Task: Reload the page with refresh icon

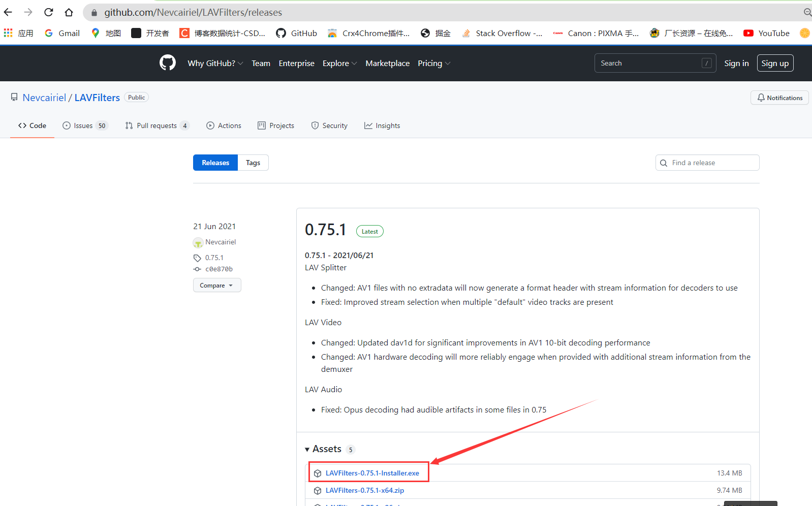Action: coord(49,12)
